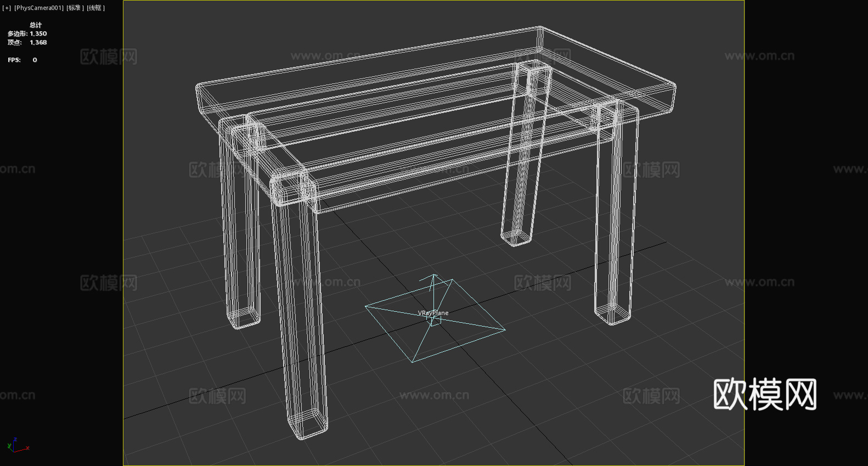Open the [+] viewport general menu

(7, 8)
